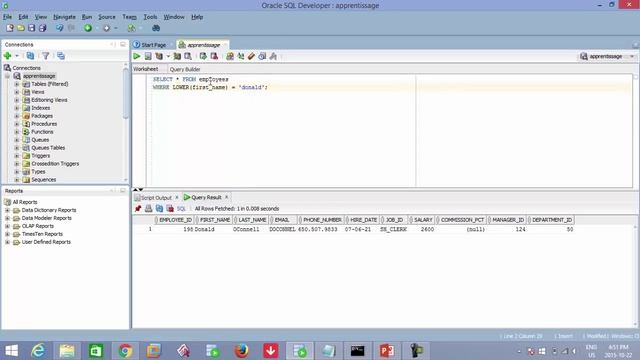Viewport: 640px width, 360px height.
Task: Expand the Procedures node
Action: (x=17, y=124)
